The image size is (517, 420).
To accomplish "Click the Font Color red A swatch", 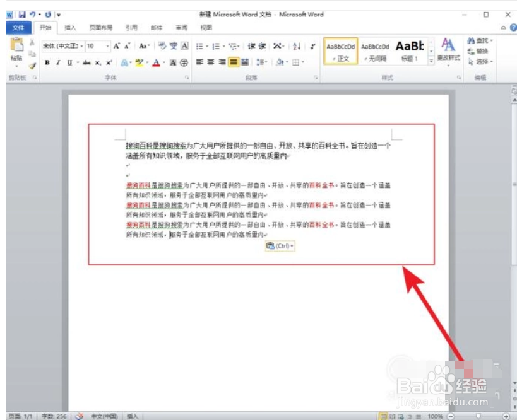I will (156, 62).
